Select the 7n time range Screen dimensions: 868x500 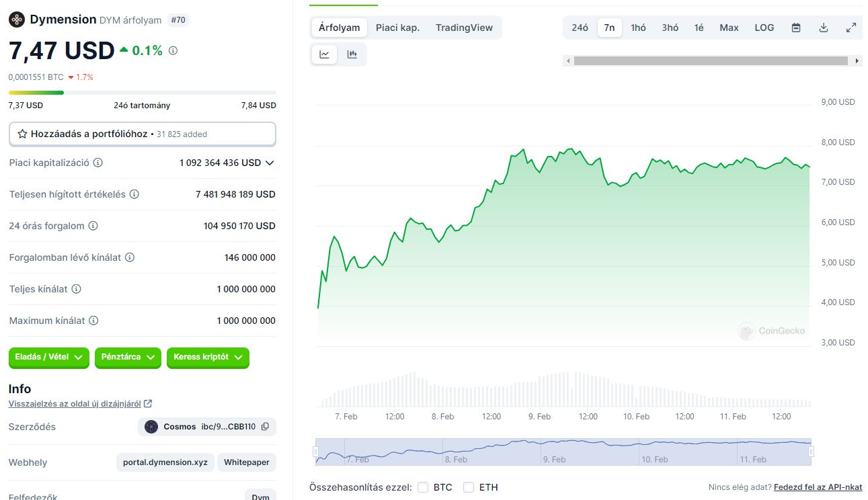[x=609, y=28]
